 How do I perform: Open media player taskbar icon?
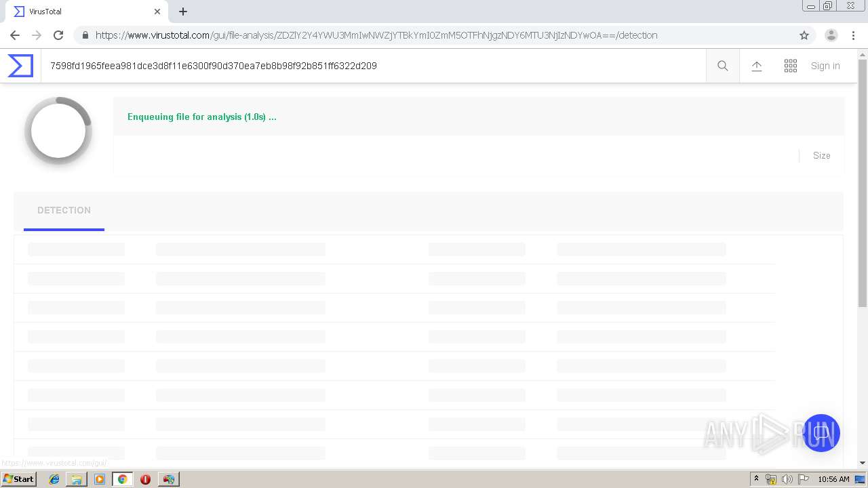[100, 479]
